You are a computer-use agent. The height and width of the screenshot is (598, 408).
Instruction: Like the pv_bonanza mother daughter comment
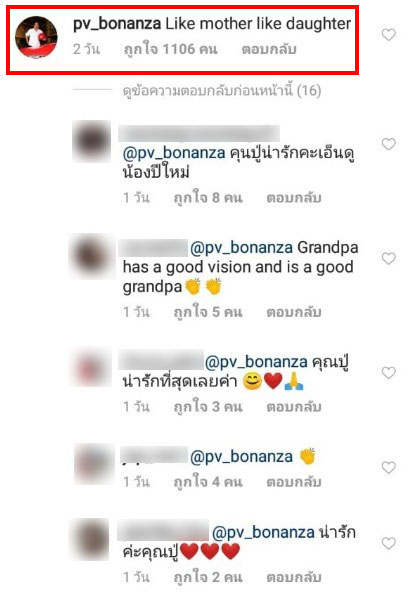pyautogui.click(x=388, y=35)
